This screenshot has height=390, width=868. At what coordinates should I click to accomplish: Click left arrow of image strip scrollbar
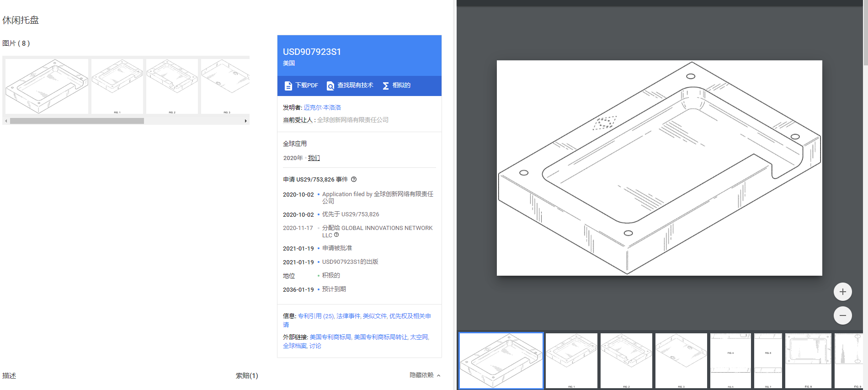(6, 121)
